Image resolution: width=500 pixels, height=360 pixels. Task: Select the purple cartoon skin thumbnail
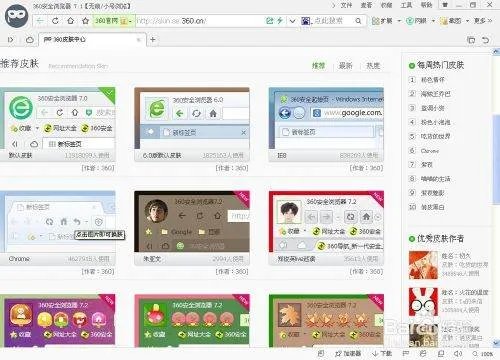(57, 320)
